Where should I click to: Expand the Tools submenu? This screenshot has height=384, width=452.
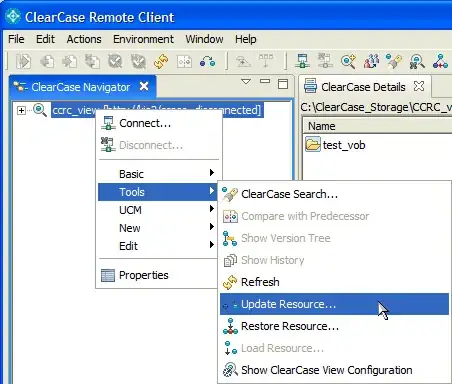[159, 192]
